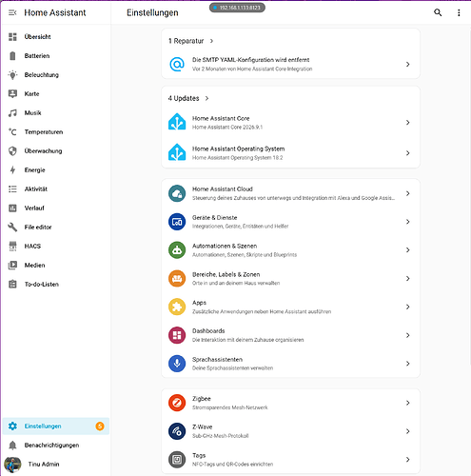Click the File editor wrench icon
This screenshot has height=476, width=471.
[12, 228]
